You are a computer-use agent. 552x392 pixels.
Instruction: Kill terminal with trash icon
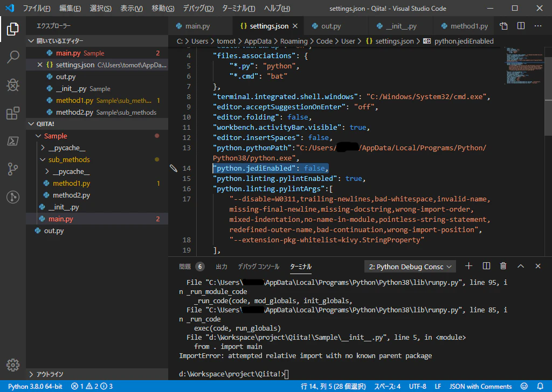pos(503,266)
